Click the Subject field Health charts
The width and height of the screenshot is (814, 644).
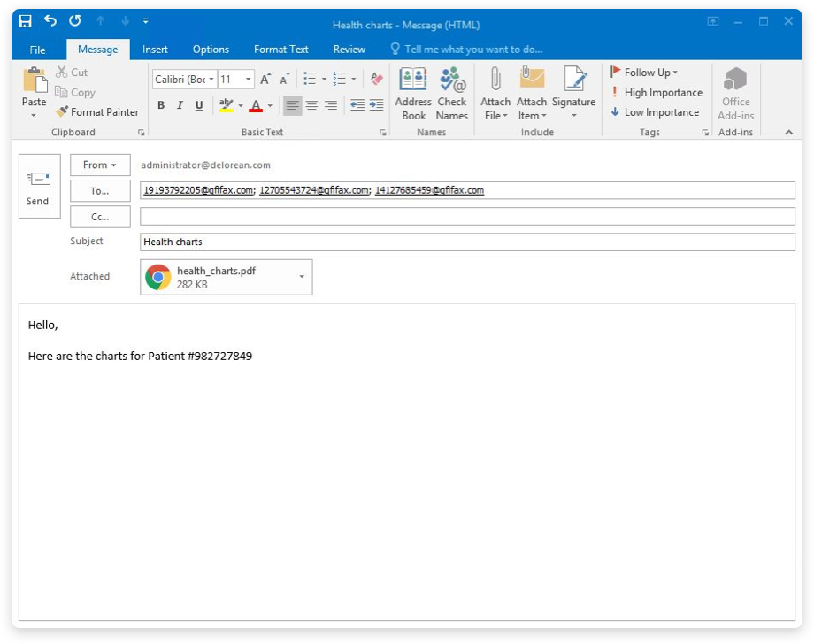pyautogui.click(x=467, y=241)
